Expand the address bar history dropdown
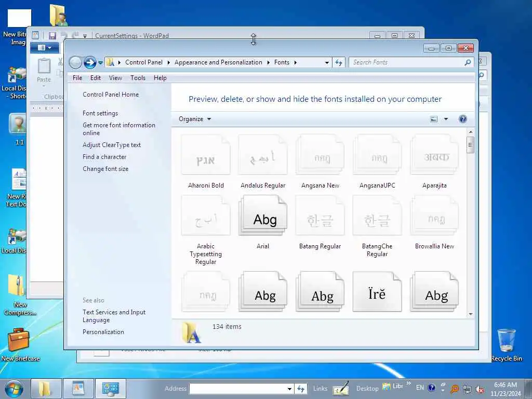532x399 pixels. [x=327, y=62]
